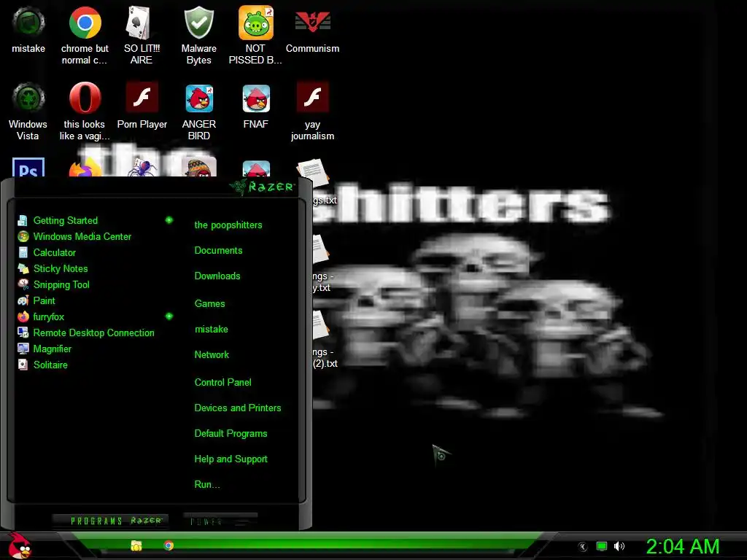Open Documents link in start menu
The image size is (747, 560).
(218, 251)
